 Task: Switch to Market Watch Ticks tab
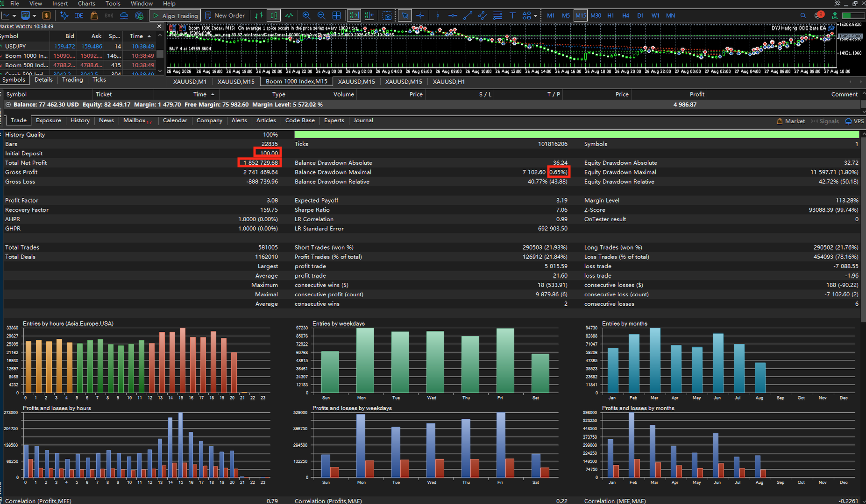point(99,80)
